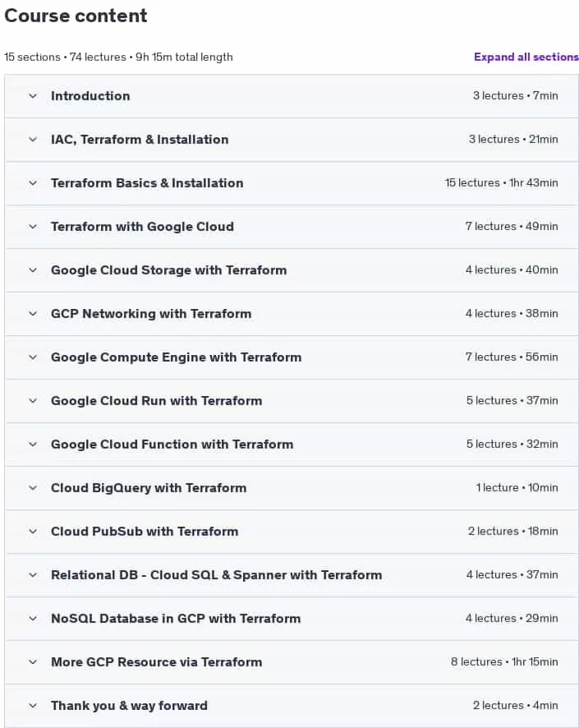Image resolution: width=579 pixels, height=728 pixels.
Task: Select Google Cloud Function with Terraform title
Action: 172,445
